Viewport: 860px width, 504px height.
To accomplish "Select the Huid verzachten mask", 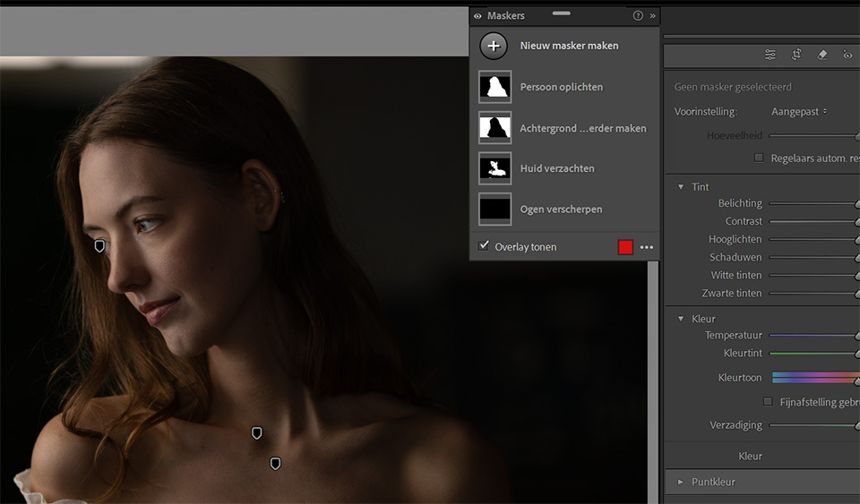I will pyautogui.click(x=556, y=168).
